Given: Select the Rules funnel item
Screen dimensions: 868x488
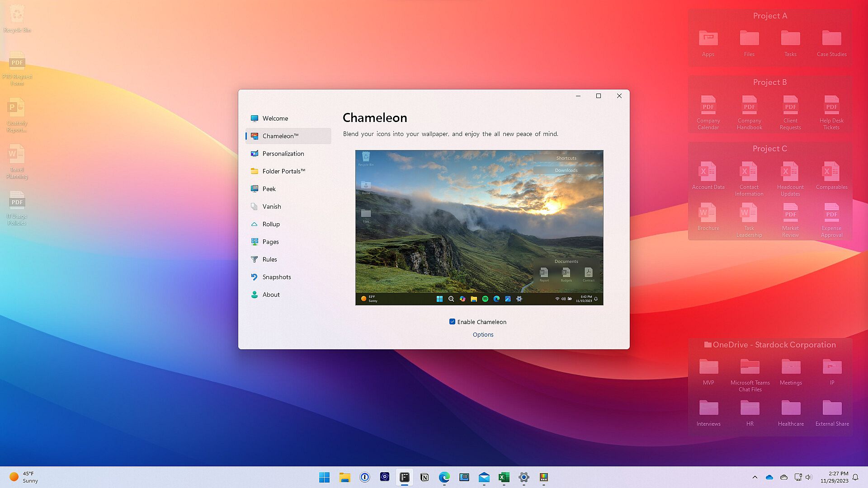Looking at the screenshot, I should 269,259.
